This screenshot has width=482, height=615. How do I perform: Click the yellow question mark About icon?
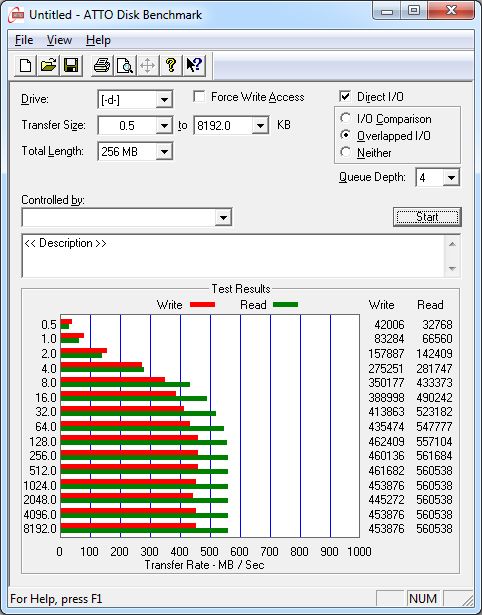tap(171, 65)
